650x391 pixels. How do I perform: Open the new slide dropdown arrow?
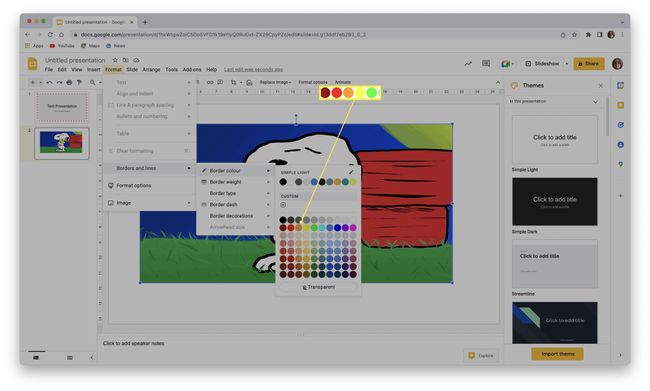pos(40,83)
